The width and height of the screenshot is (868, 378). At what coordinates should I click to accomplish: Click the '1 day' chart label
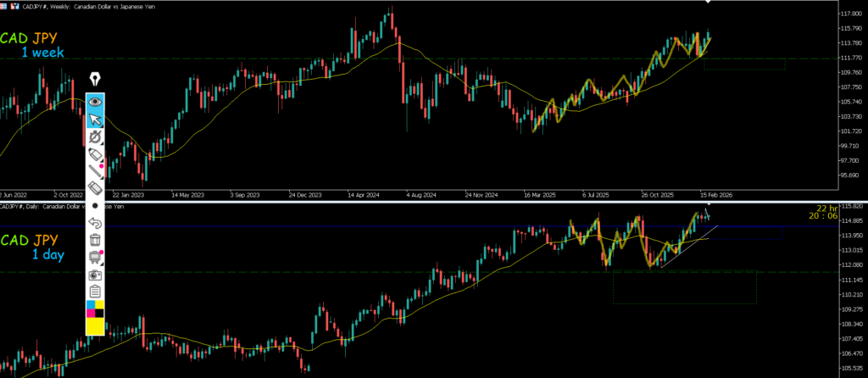point(48,255)
